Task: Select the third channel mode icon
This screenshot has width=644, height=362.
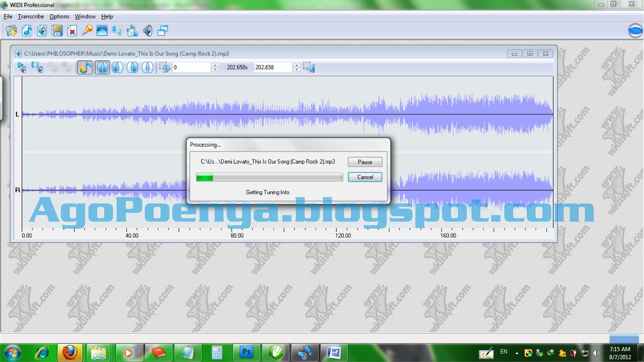Action: (132, 67)
